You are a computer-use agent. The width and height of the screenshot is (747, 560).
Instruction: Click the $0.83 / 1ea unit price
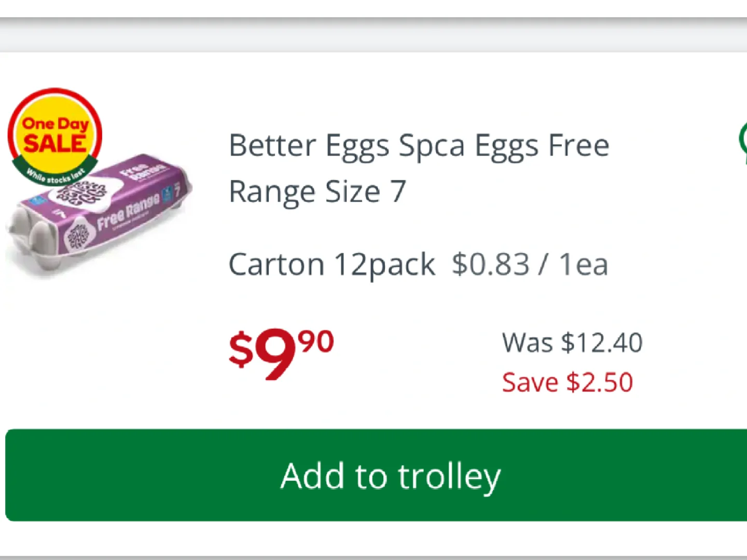pyautogui.click(x=530, y=264)
